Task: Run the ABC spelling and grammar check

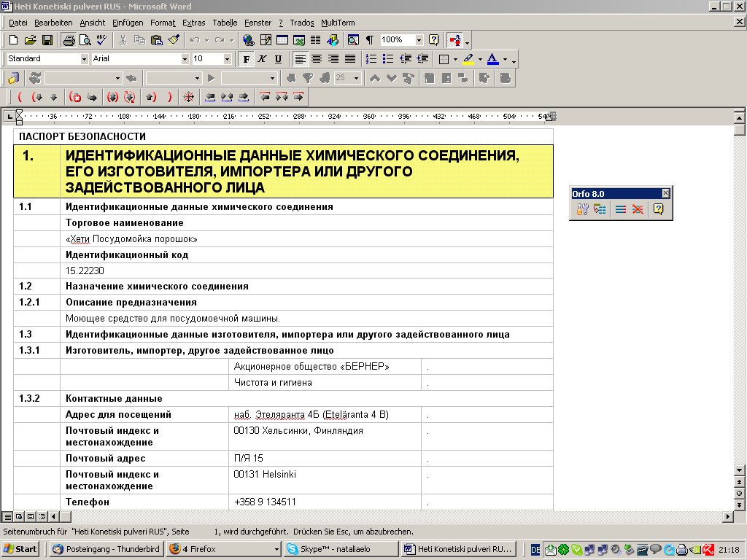Action: (x=101, y=40)
